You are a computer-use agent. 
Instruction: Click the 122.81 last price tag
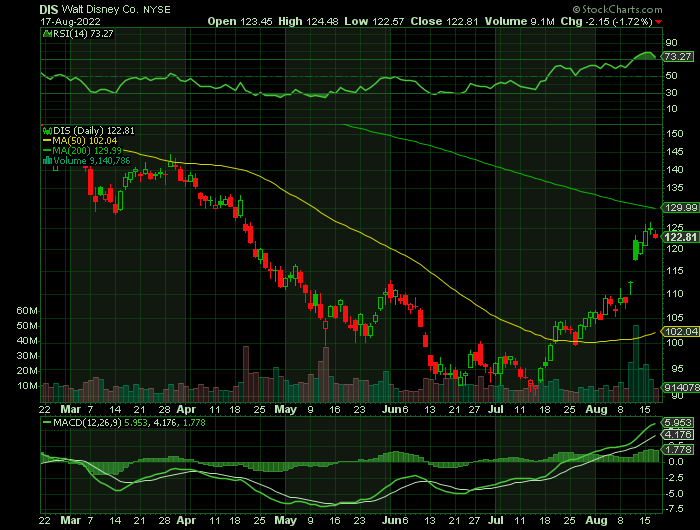pos(681,237)
